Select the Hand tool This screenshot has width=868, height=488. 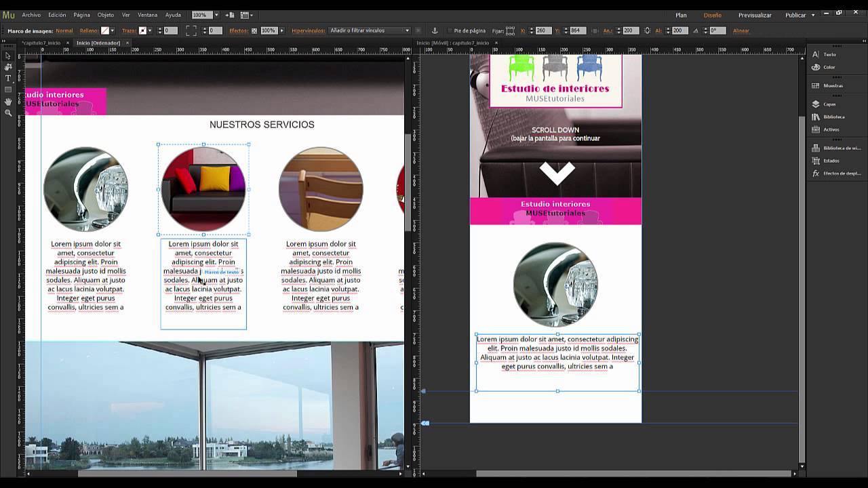click(x=8, y=102)
